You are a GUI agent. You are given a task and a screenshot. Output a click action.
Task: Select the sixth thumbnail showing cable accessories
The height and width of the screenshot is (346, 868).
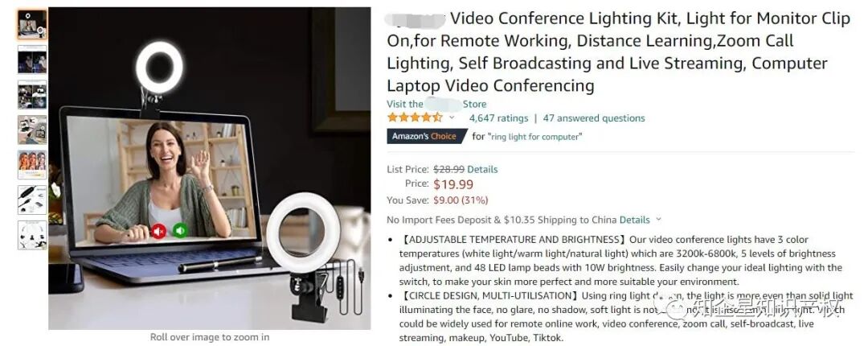coord(32,200)
